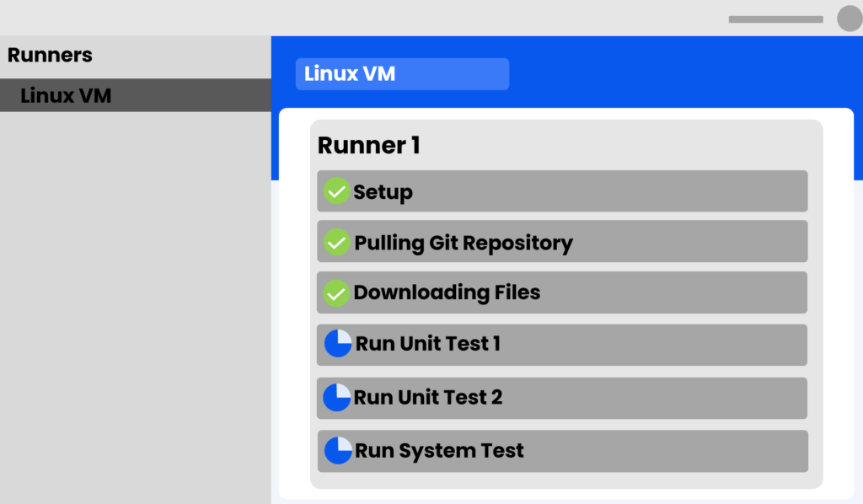Click the in-progress indicator on Run Unit Test 2
The image size is (863, 504).
(337, 398)
